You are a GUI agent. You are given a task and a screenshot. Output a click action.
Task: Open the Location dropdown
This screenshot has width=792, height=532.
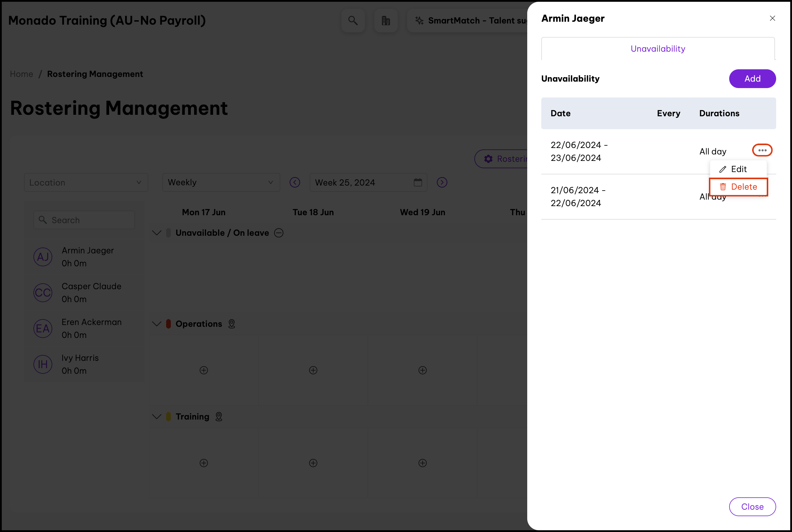pos(86,183)
